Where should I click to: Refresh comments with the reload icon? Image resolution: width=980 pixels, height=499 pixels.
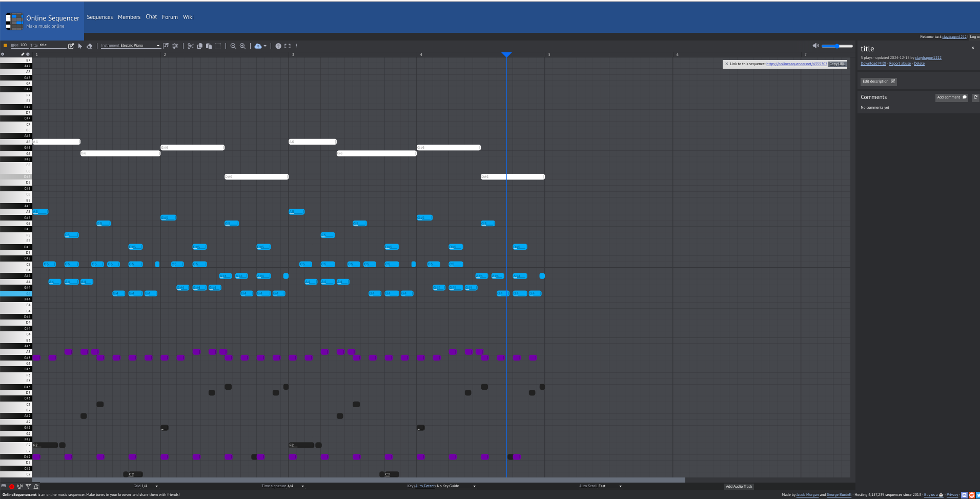[975, 97]
